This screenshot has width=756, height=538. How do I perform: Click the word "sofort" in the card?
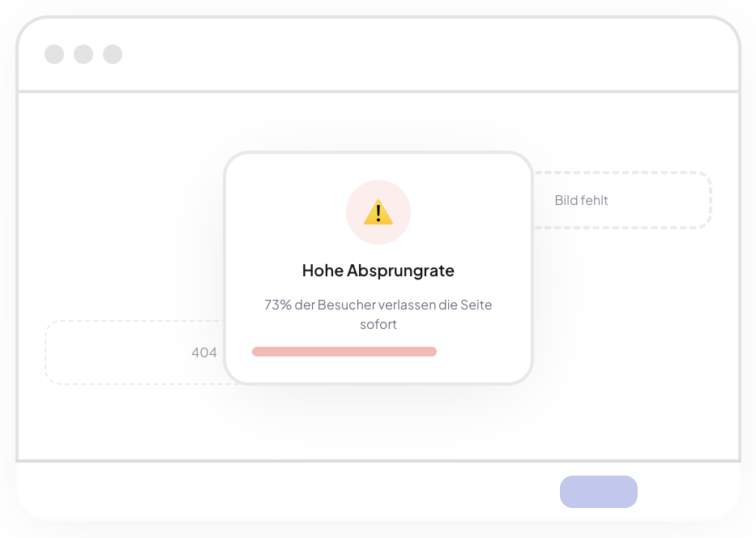coord(378,324)
